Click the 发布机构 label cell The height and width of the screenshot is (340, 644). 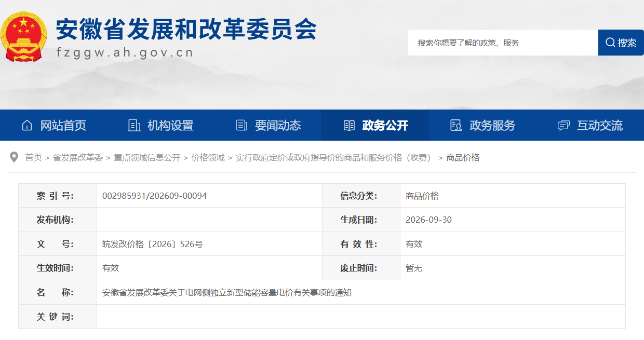[x=58, y=220]
